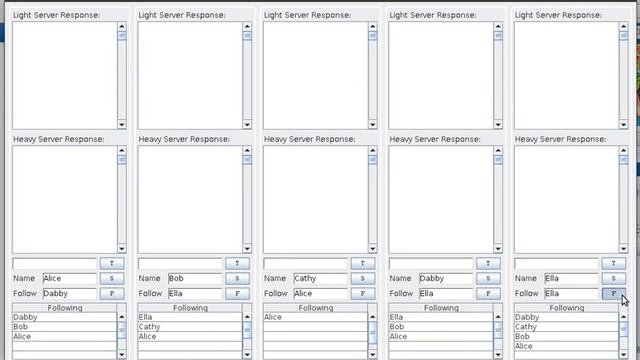Select Bob in Dabby's Following list
Viewport: 640px width, 360px height.
point(440,327)
